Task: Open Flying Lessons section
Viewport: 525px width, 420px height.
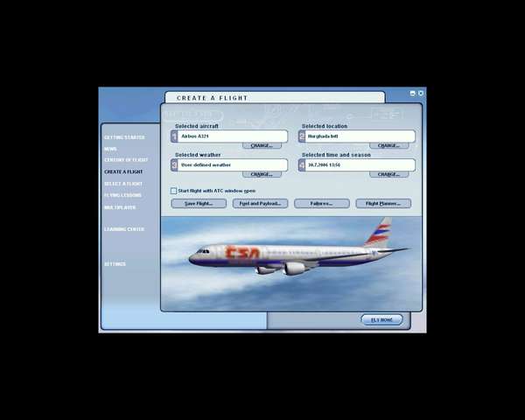Action: click(x=122, y=195)
